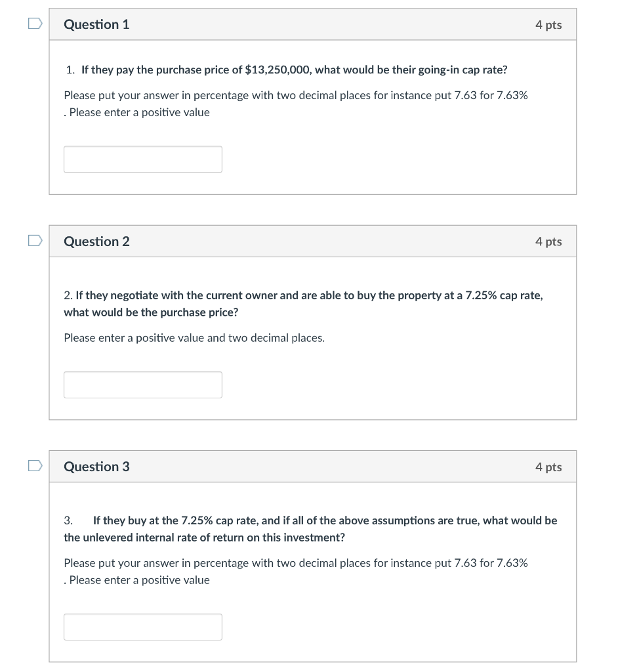Select the 7.25% cap rate question body
This screenshot has width=618, height=672.
tap(302, 303)
